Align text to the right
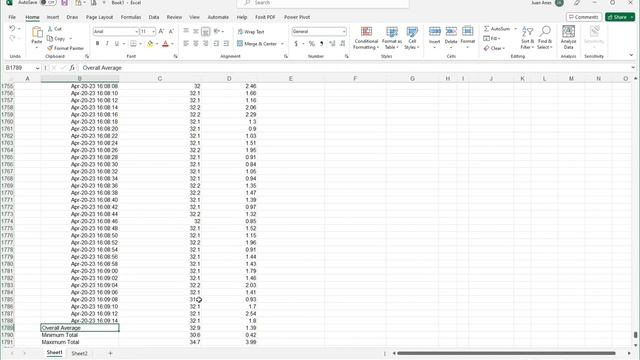Viewport: 640px width, 360px height. [x=206, y=44]
